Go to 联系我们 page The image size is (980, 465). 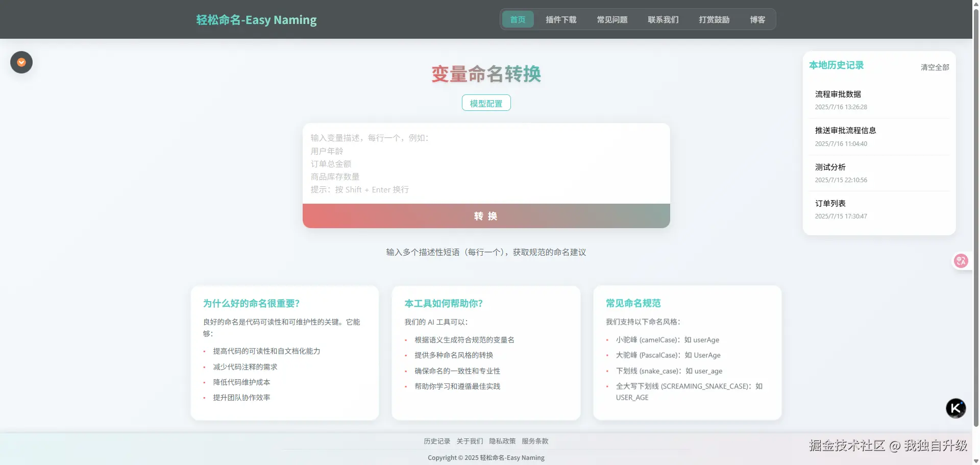pos(663,19)
